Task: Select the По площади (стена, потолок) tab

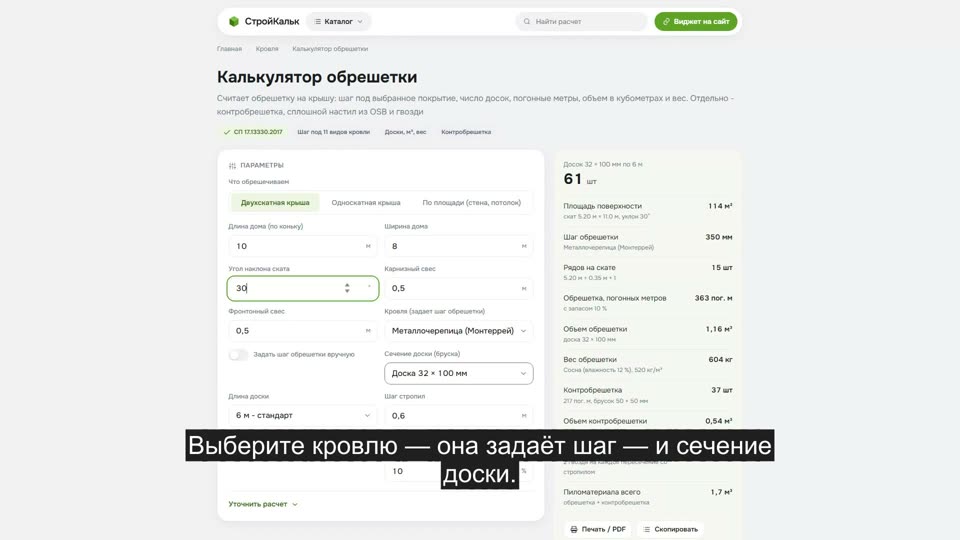Action: point(471,203)
